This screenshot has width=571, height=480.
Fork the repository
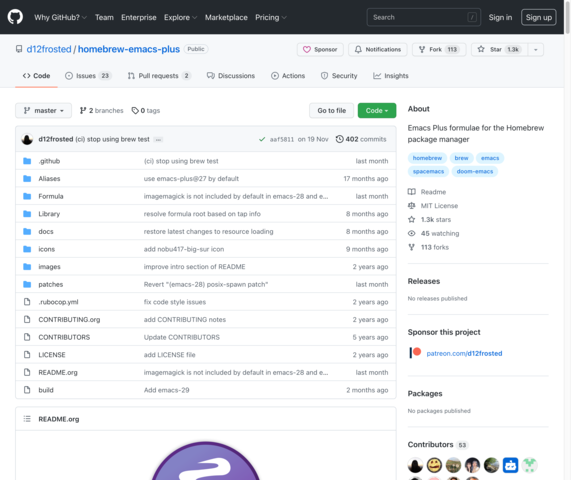(439, 50)
